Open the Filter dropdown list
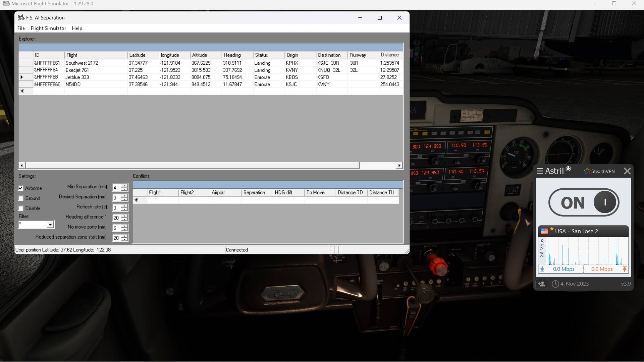The height and width of the screenshot is (362, 644). coord(50,225)
